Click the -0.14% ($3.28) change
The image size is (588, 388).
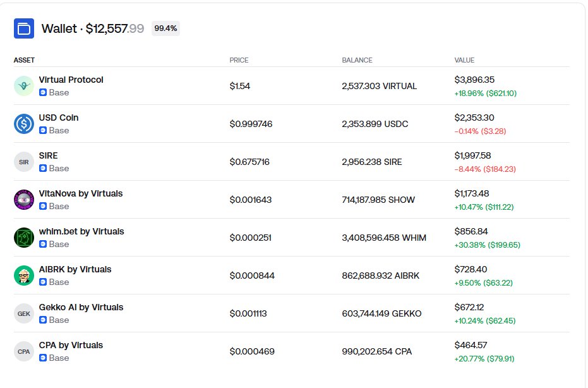[480, 131]
